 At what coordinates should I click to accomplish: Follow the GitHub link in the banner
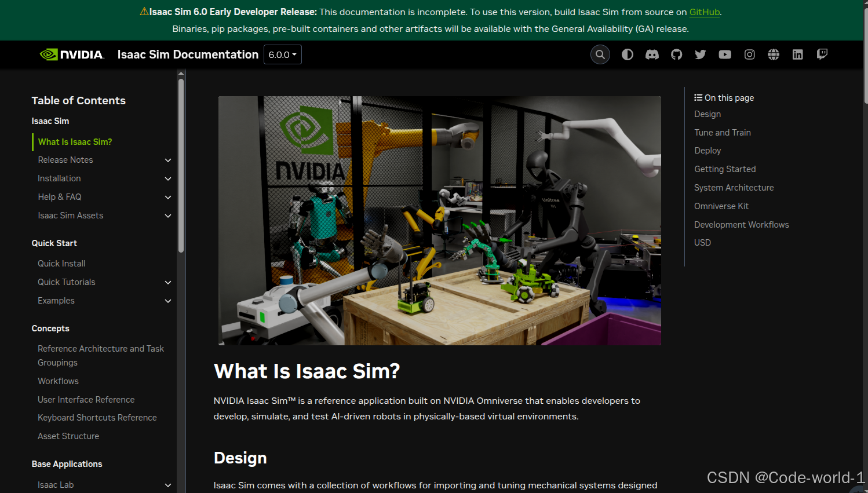click(704, 12)
